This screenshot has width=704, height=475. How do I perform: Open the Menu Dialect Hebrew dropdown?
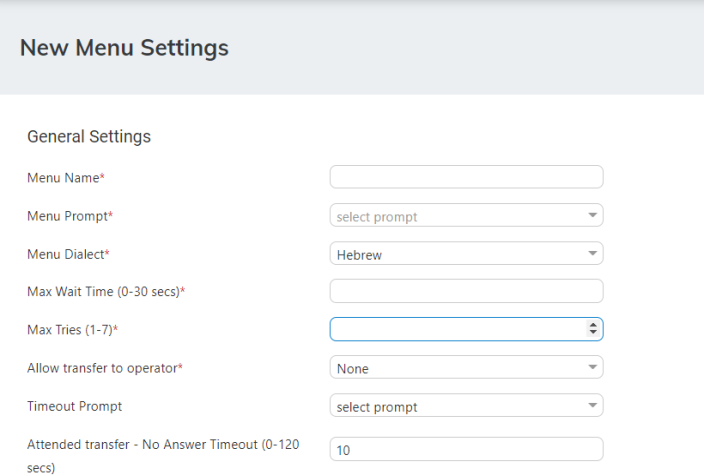tap(455, 254)
